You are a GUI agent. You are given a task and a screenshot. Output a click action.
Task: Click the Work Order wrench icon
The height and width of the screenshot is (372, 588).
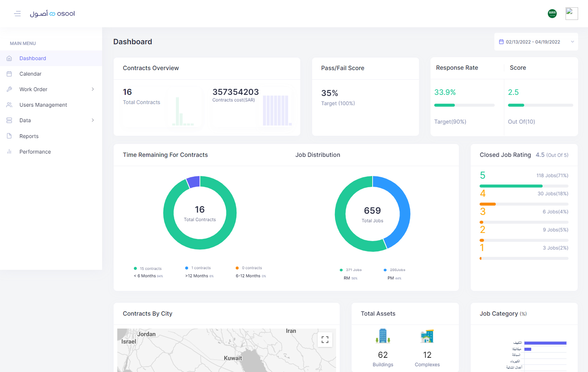(x=9, y=89)
